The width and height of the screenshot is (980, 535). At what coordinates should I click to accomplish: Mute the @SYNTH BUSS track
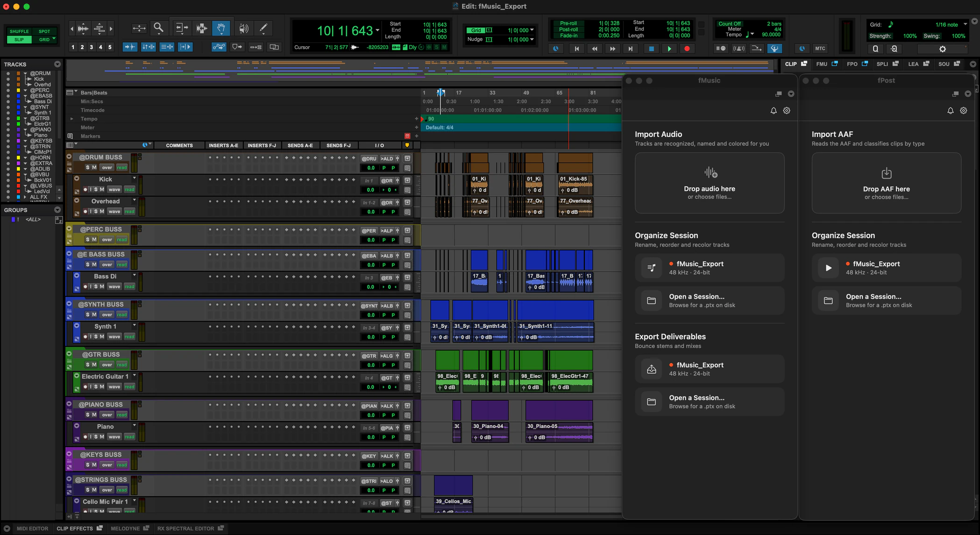coord(94,315)
